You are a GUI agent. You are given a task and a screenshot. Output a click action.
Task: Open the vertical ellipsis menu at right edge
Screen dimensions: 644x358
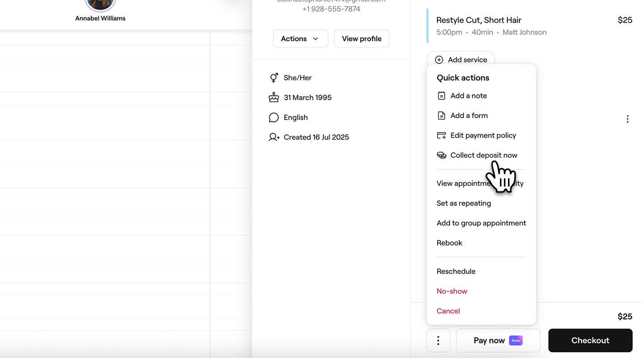tap(627, 119)
